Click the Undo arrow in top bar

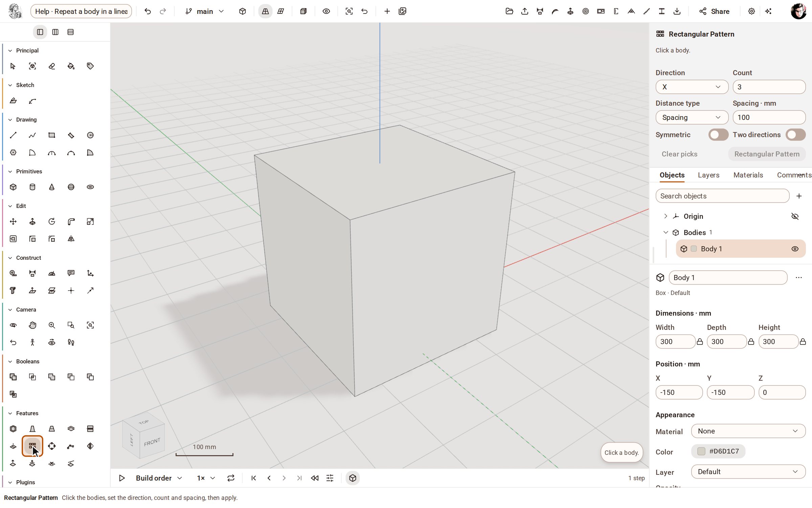pyautogui.click(x=148, y=11)
